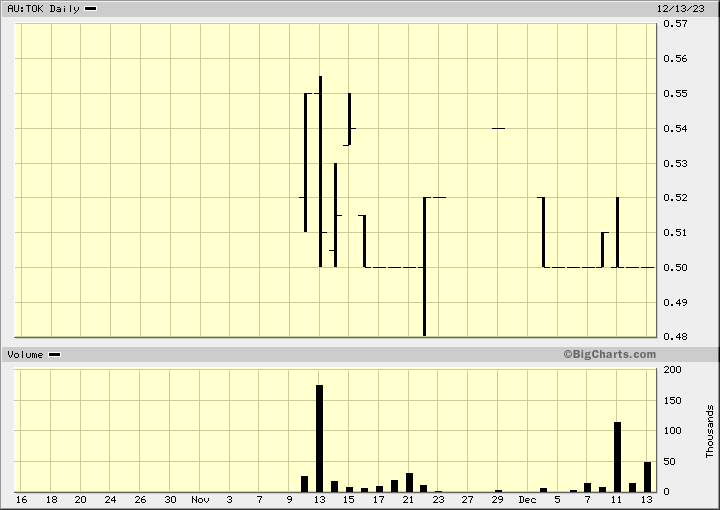The height and width of the screenshot is (510, 720).
Task: Click the date axis label 16
Action: 21,499
